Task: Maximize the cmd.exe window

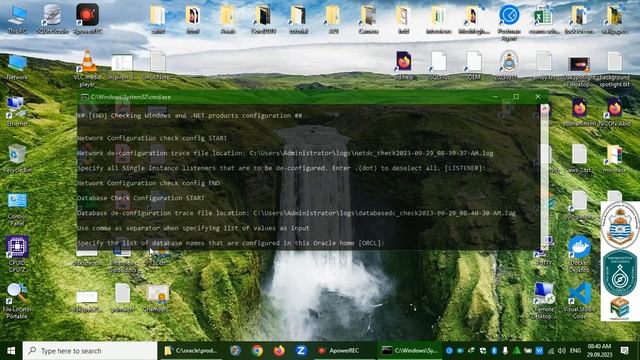Action: pos(516,97)
